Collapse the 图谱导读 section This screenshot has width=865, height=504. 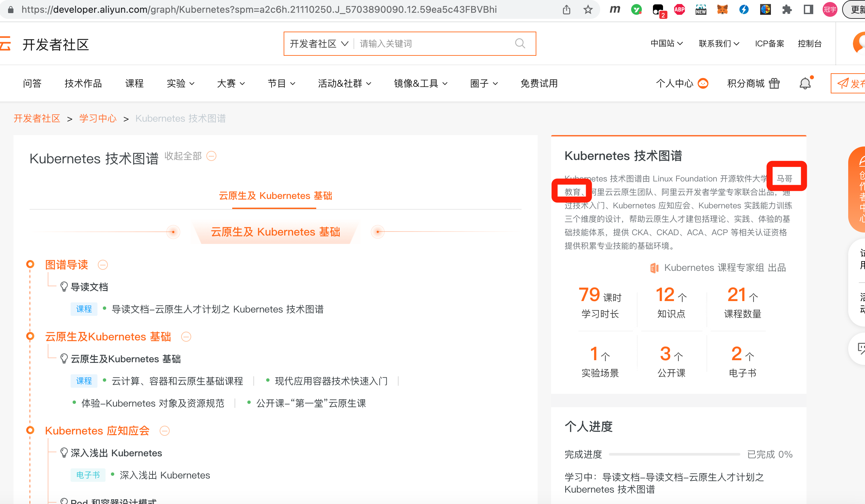tap(102, 265)
